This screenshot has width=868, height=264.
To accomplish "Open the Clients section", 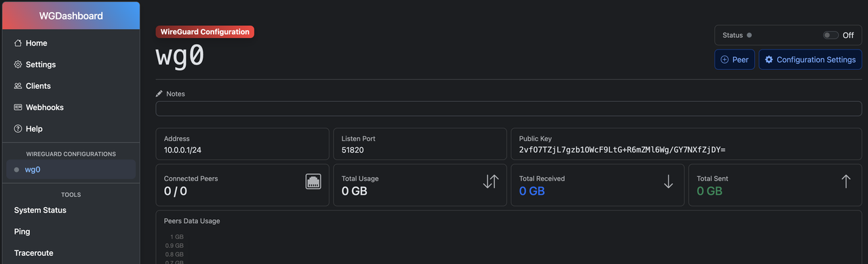I will click(x=71, y=86).
